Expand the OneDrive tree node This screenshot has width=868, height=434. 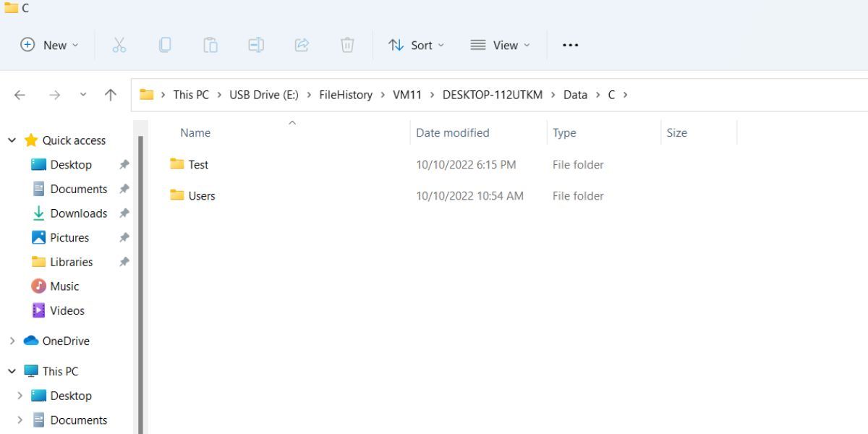[12, 341]
